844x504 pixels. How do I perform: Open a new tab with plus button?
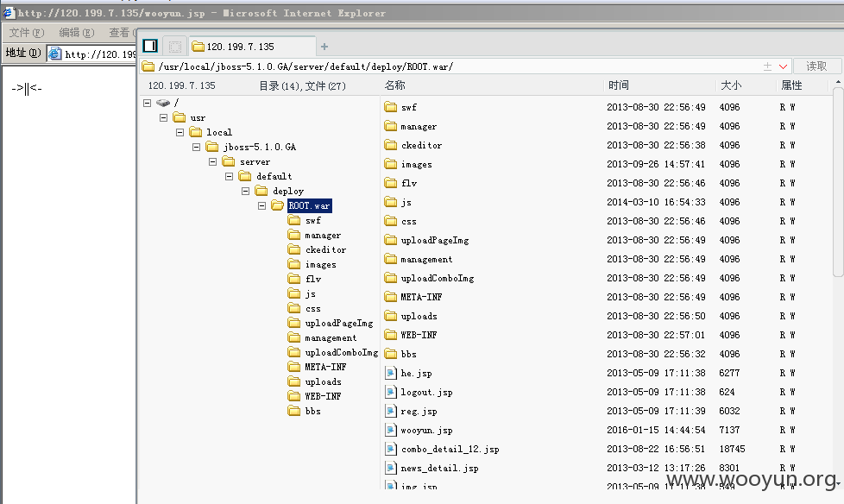[324, 47]
